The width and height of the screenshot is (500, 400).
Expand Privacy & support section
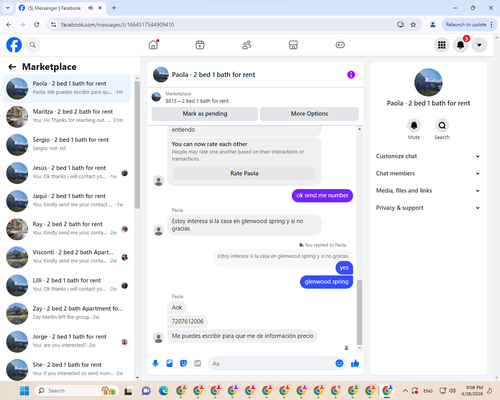click(428, 208)
